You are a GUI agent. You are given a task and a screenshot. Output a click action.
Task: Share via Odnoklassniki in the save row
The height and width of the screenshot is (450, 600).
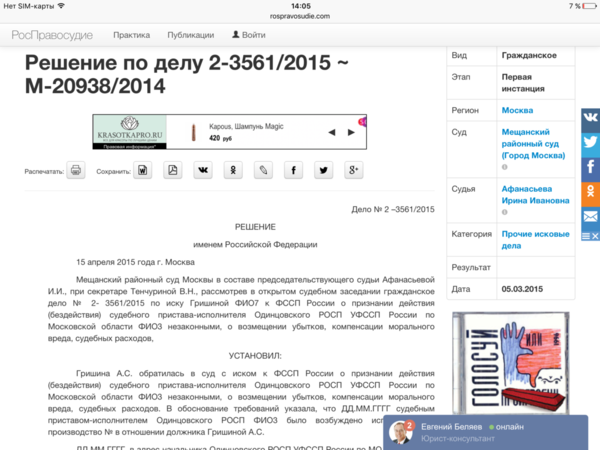[x=233, y=171]
